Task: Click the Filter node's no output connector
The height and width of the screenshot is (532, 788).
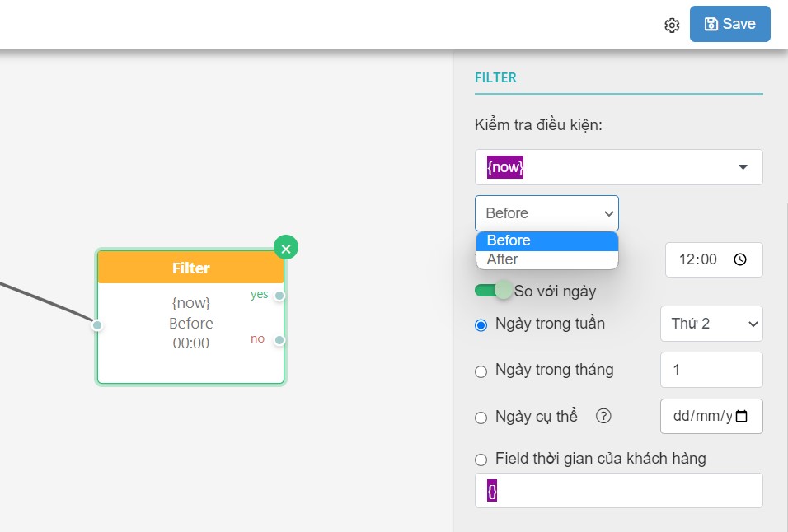Action: click(x=279, y=340)
